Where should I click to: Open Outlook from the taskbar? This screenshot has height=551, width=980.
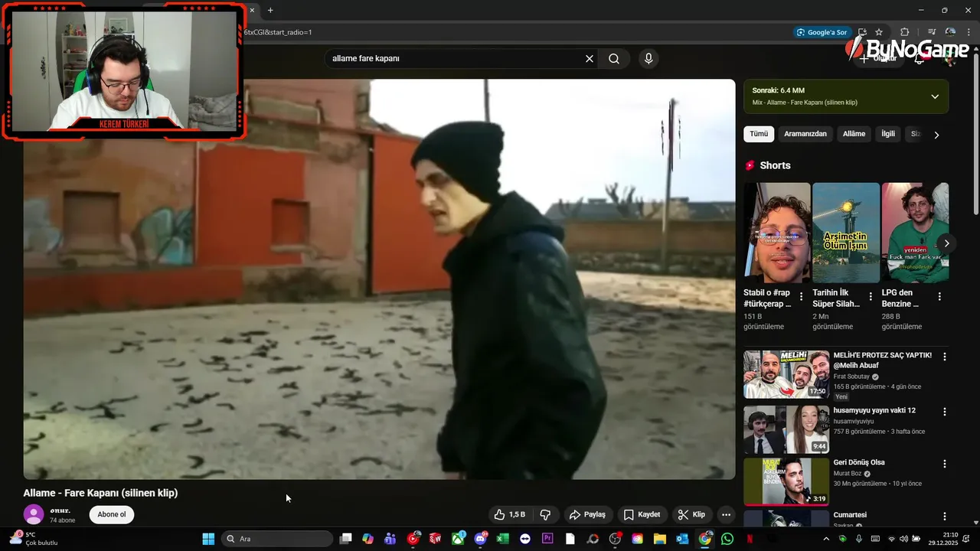pos(682,539)
